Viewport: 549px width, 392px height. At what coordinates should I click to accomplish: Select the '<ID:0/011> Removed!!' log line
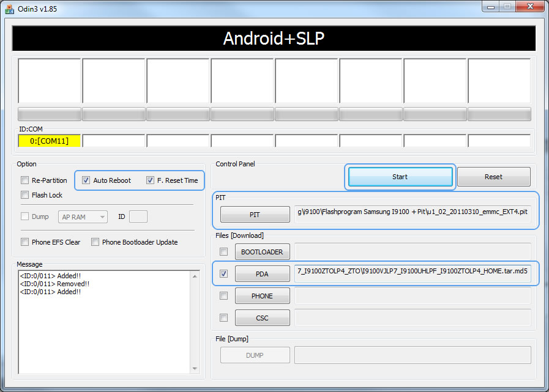[x=54, y=284]
